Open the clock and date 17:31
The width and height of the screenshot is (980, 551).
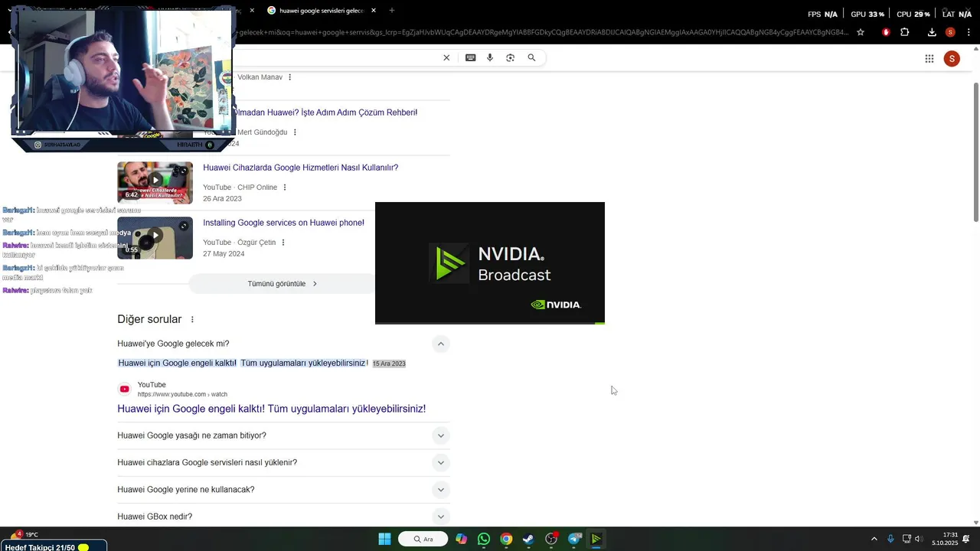(x=945, y=539)
